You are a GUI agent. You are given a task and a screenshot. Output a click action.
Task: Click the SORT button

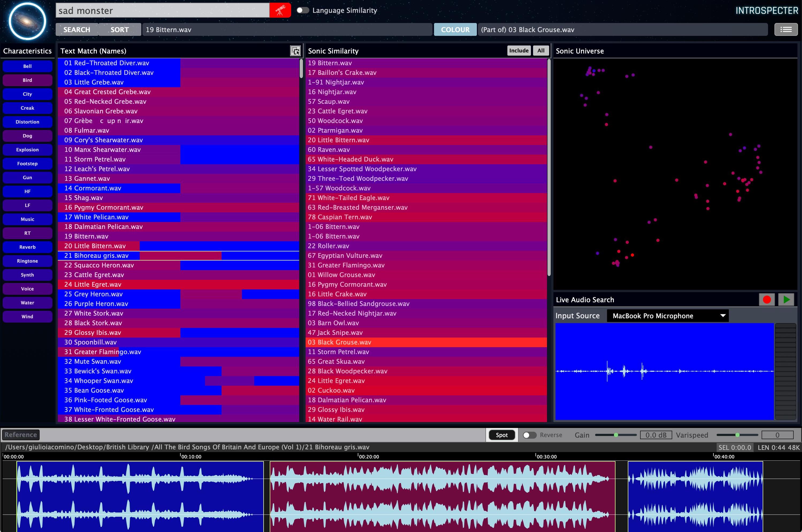119,29
